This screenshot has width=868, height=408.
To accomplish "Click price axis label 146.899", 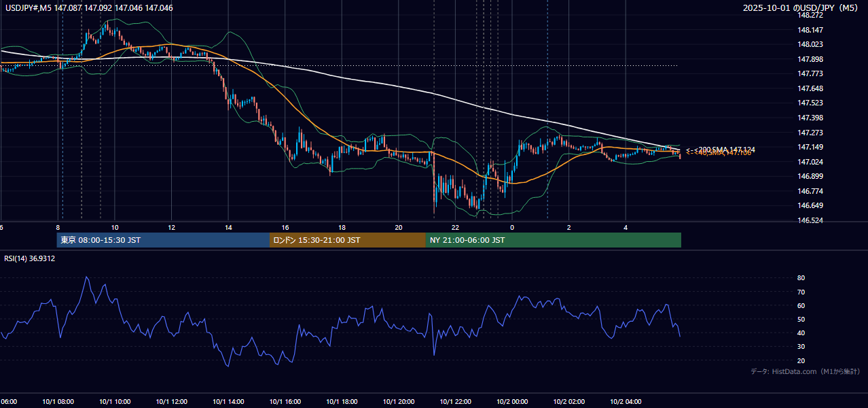I will click(811, 176).
